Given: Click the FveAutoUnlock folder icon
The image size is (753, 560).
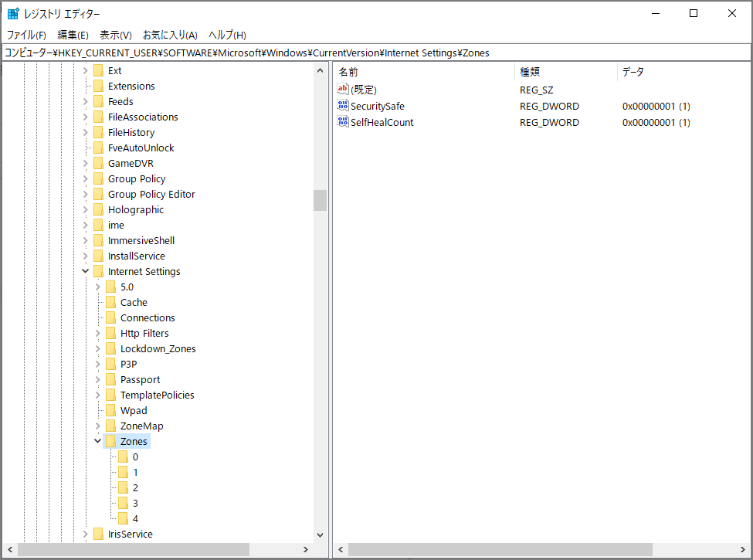Looking at the screenshot, I should [98, 148].
